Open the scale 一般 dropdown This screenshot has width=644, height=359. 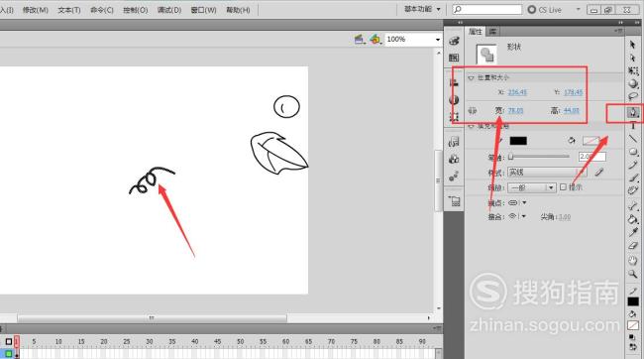(x=532, y=187)
